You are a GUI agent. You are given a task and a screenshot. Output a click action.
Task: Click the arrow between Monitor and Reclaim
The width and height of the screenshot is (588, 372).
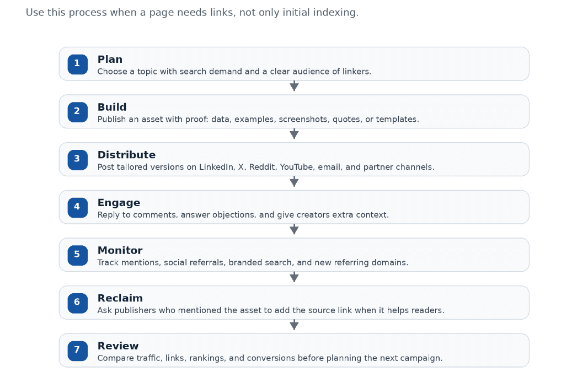[295, 277]
